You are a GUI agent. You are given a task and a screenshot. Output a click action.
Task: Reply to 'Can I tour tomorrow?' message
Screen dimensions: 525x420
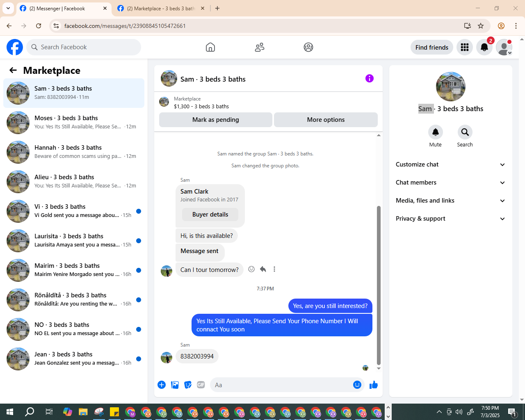click(263, 269)
